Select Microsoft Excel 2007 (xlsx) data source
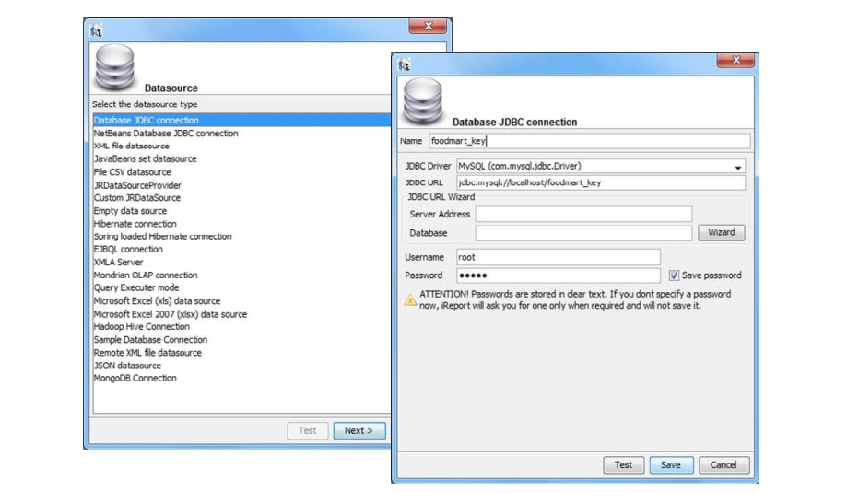This screenshot has width=859, height=504. click(x=171, y=314)
